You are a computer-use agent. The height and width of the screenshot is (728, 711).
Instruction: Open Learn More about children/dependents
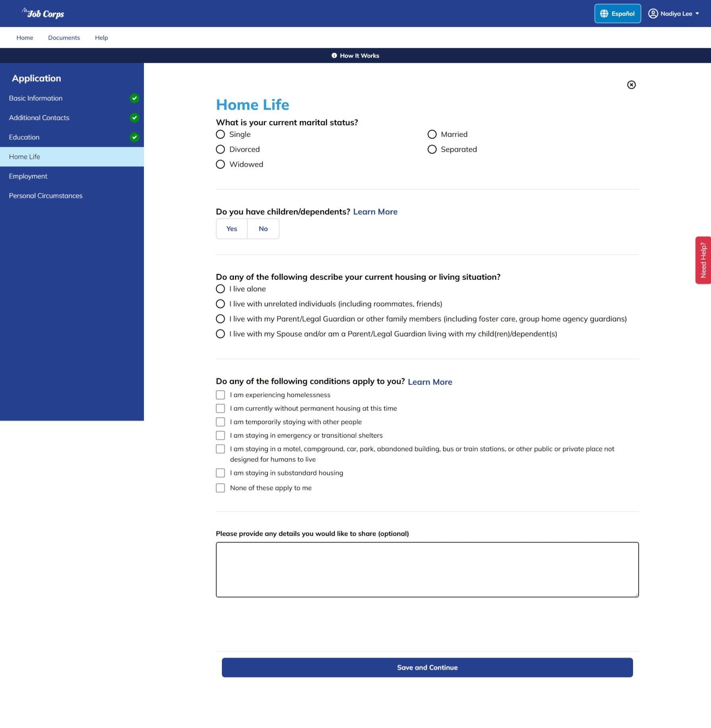[375, 212]
